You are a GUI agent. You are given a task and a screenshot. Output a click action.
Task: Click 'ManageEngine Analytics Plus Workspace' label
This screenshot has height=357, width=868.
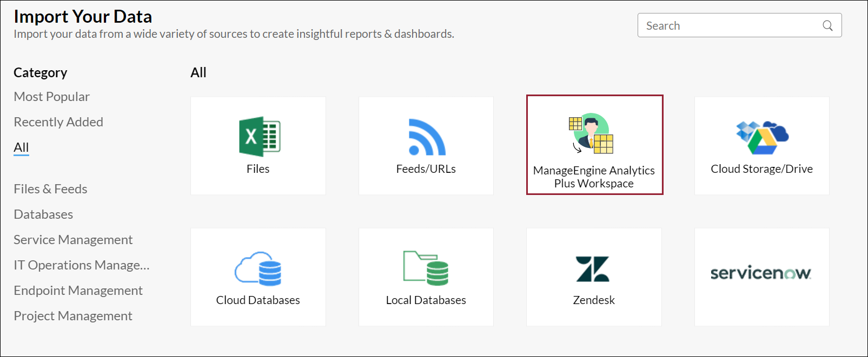pos(594,177)
